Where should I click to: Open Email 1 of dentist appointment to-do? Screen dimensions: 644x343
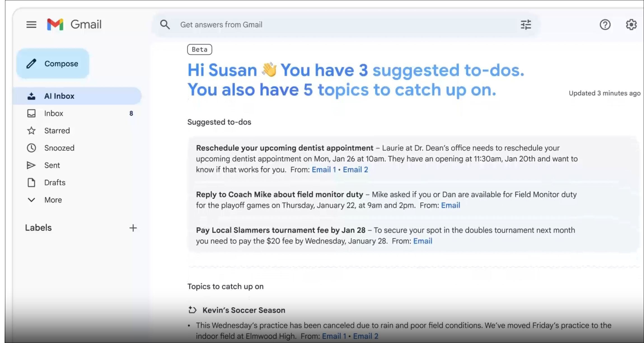point(324,170)
